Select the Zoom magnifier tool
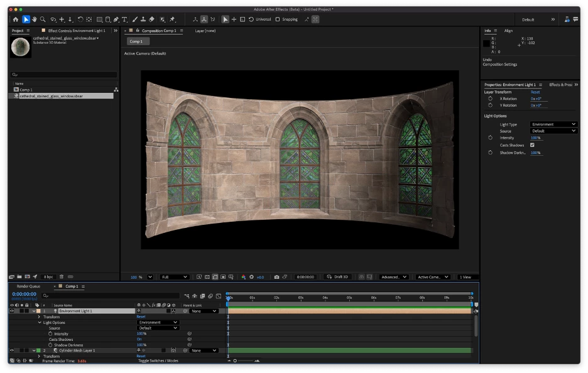 pyautogui.click(x=43, y=19)
